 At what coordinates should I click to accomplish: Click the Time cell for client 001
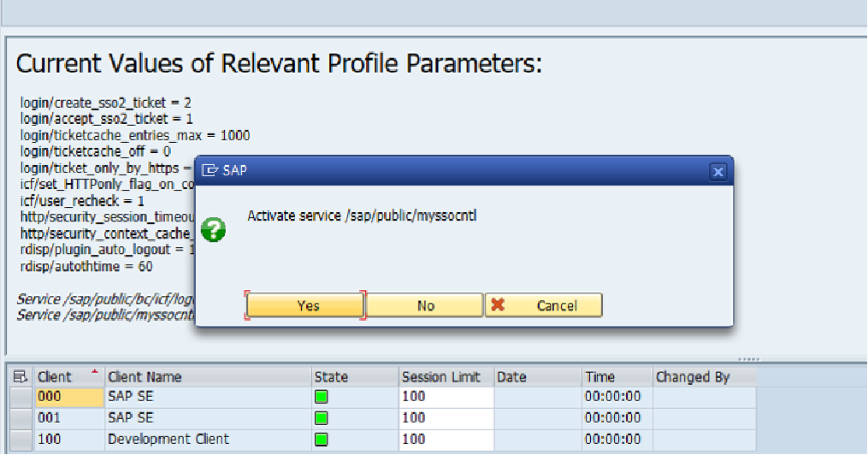click(617, 418)
